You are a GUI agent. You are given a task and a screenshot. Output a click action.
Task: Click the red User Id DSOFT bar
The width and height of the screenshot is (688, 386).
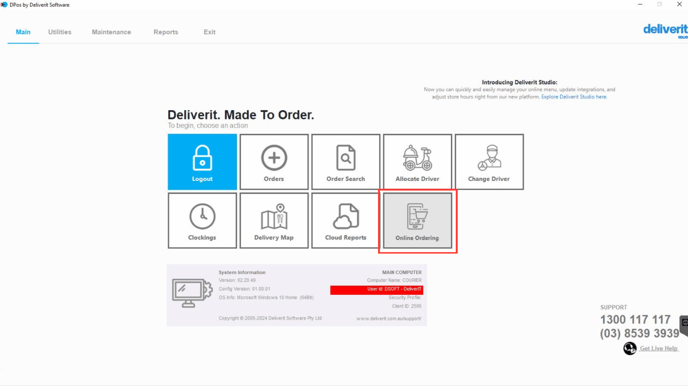click(x=376, y=290)
